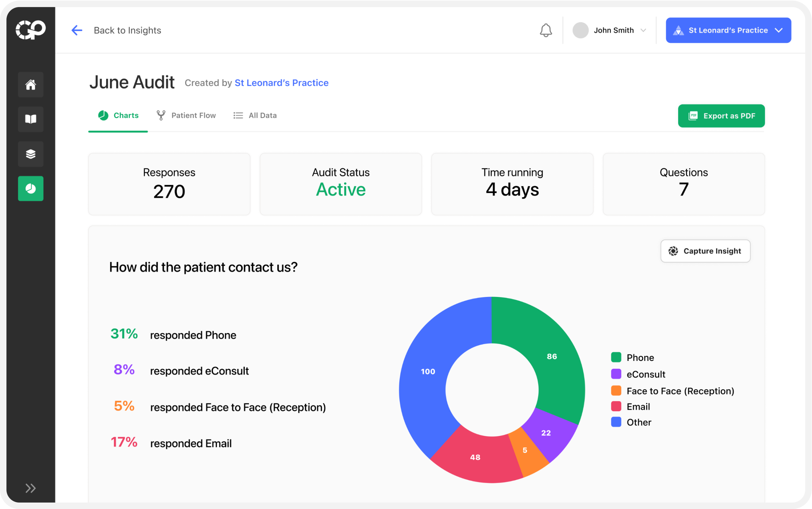Open the Home sidebar icon
Screen dimensions: 812x509
click(x=31, y=85)
